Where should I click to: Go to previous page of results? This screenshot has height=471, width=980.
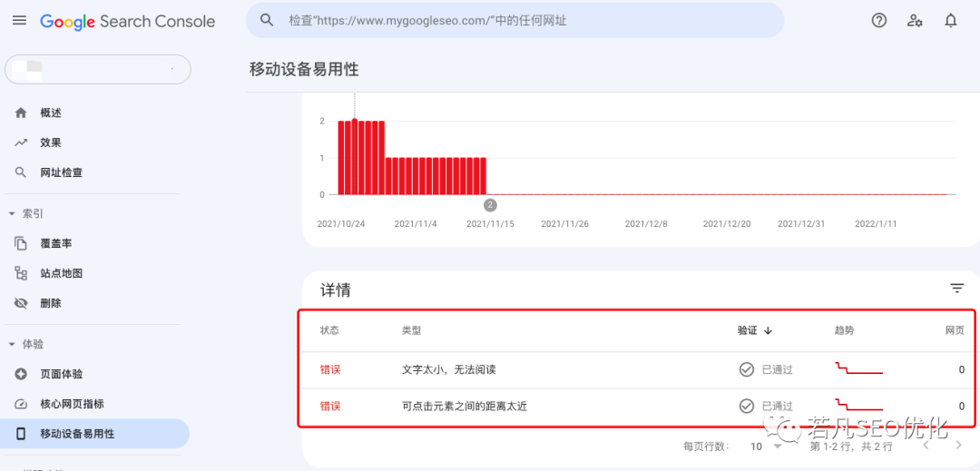pos(926,446)
